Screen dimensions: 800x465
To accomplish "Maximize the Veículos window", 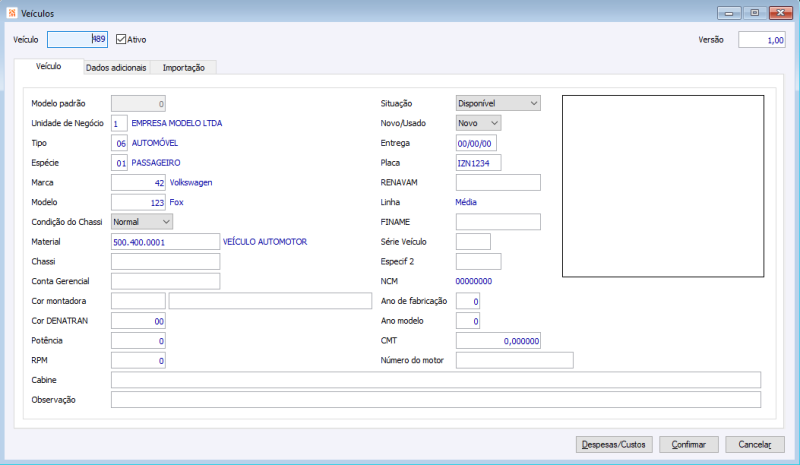I will (755, 13).
